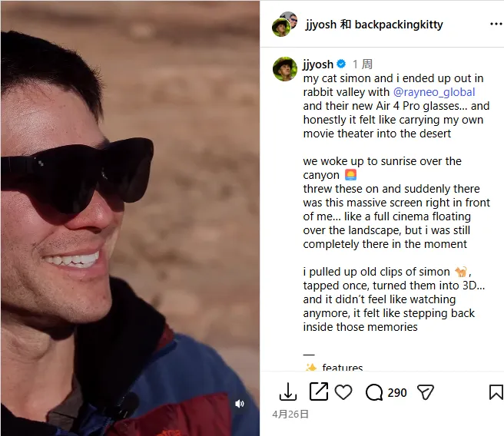Save post with bookmark icon
The width and height of the screenshot is (504, 436).
pos(496,392)
